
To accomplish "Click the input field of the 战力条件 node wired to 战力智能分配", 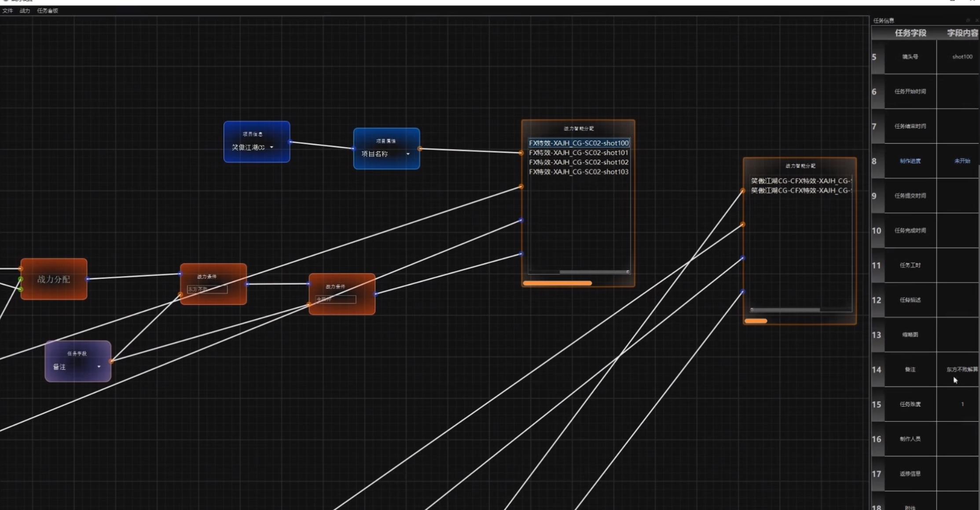I will pos(336,299).
